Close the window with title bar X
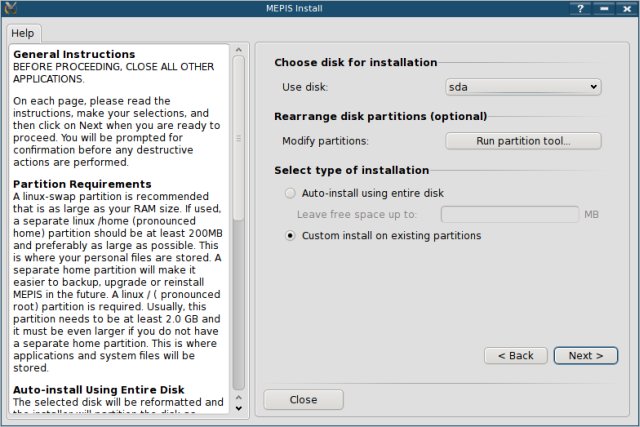 coord(627,8)
